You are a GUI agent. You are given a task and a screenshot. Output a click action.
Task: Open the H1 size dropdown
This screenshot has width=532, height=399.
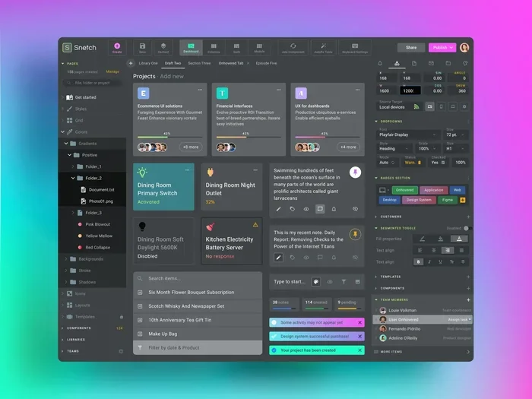(x=455, y=149)
